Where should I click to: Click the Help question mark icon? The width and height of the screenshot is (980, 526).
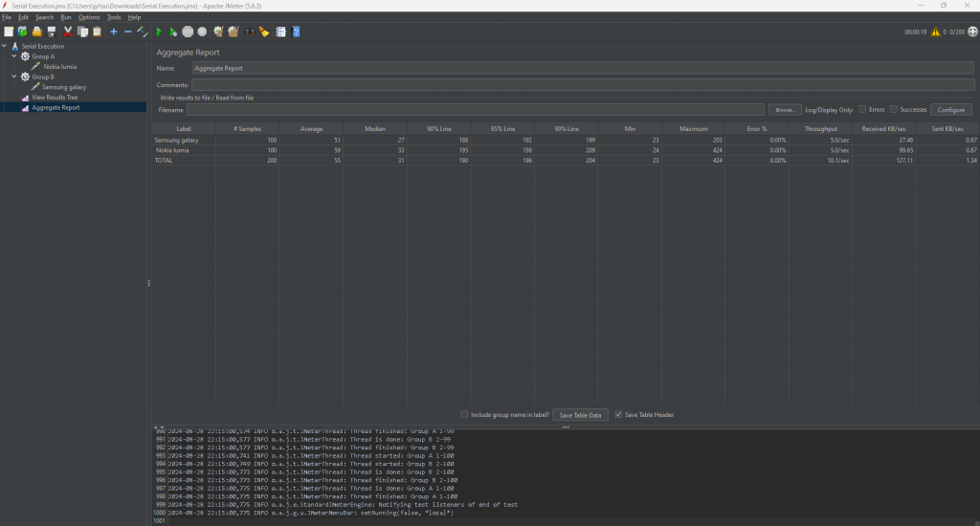[296, 32]
